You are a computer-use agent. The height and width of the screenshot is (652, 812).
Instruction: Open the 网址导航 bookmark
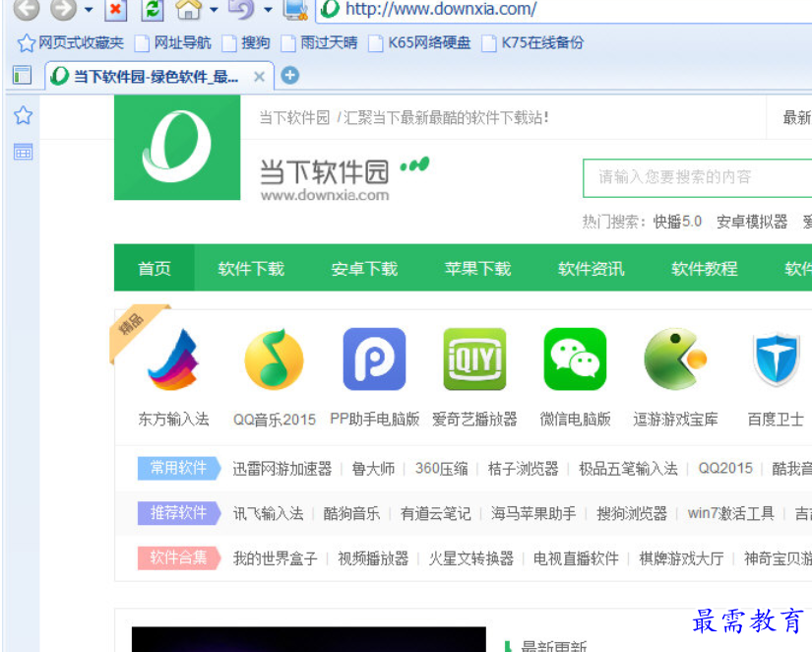pos(173,42)
